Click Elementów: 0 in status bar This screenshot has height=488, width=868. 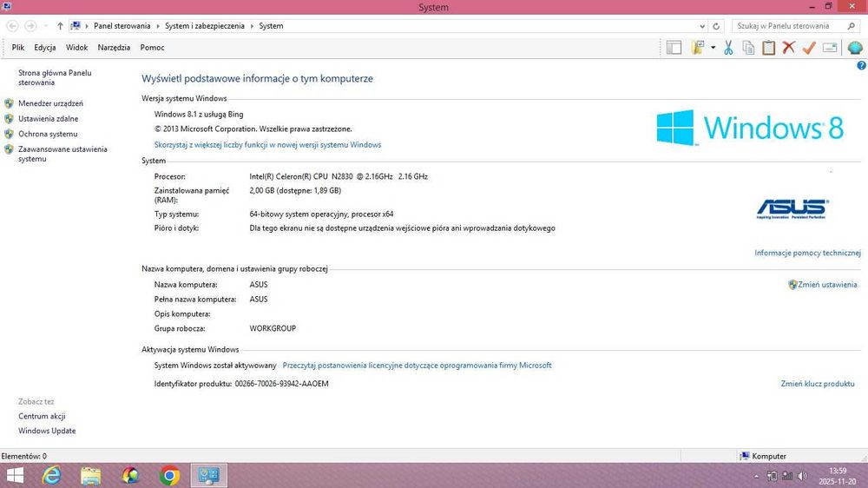(x=23, y=457)
